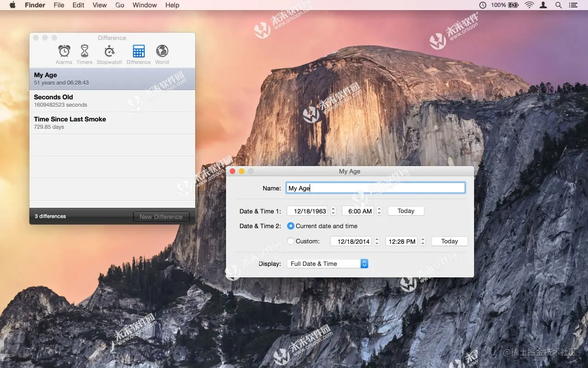Open the Stopwatch tool icon
Screen dimensions: 588x368
click(109, 51)
